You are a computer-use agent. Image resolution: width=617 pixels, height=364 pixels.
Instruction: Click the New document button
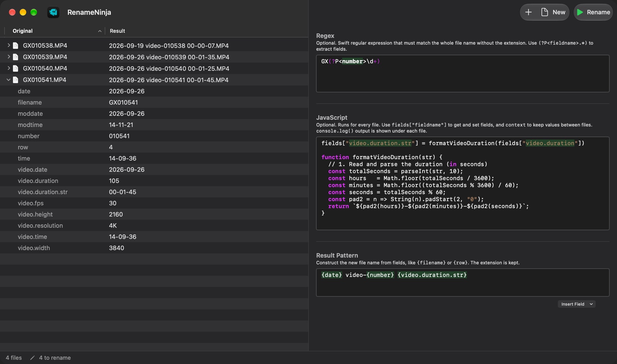553,12
